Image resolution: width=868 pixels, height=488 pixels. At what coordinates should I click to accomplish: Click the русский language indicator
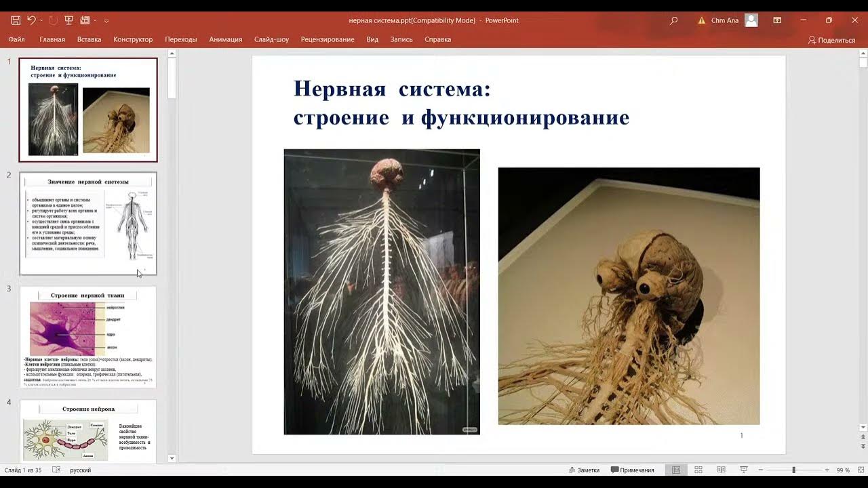point(80,470)
